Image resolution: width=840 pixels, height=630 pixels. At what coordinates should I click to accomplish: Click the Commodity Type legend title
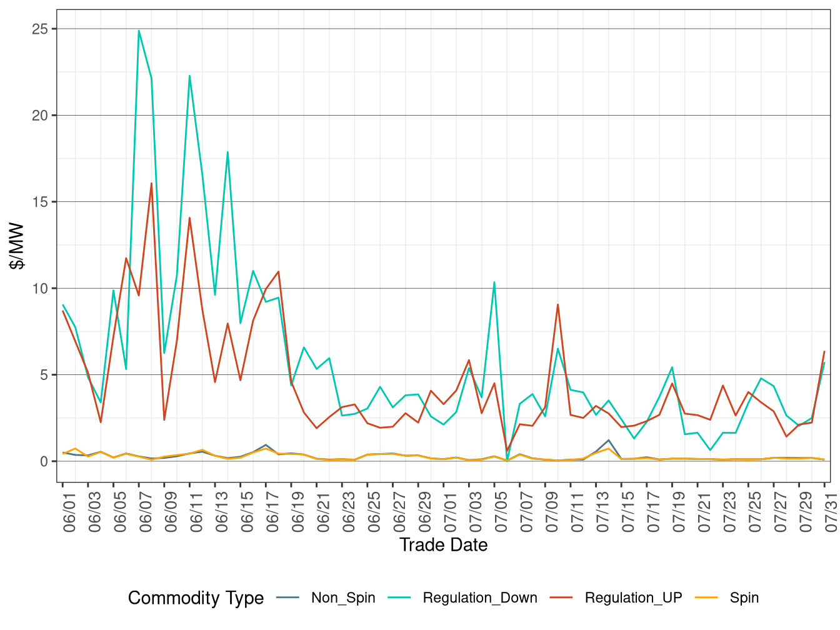click(196, 598)
